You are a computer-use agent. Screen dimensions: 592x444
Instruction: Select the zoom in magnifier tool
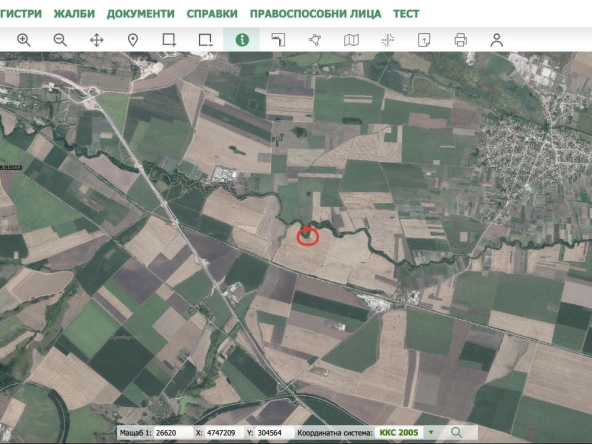pyautogui.click(x=24, y=40)
